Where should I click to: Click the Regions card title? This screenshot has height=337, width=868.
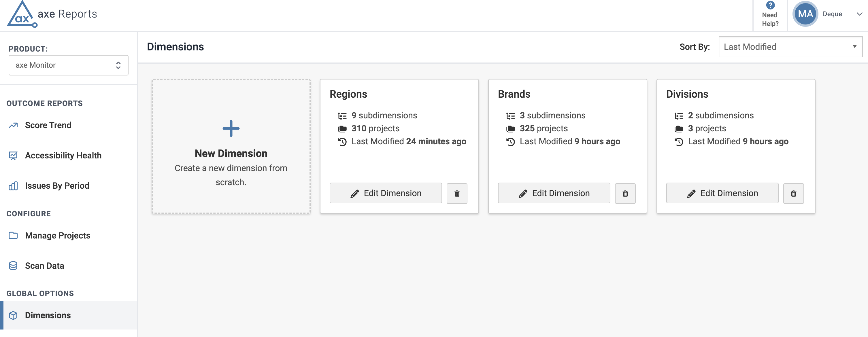point(348,94)
